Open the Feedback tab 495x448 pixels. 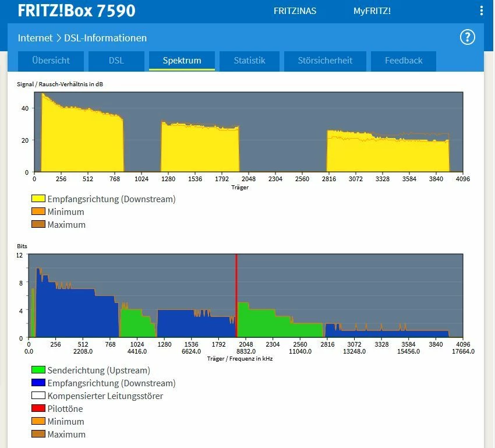click(x=404, y=61)
